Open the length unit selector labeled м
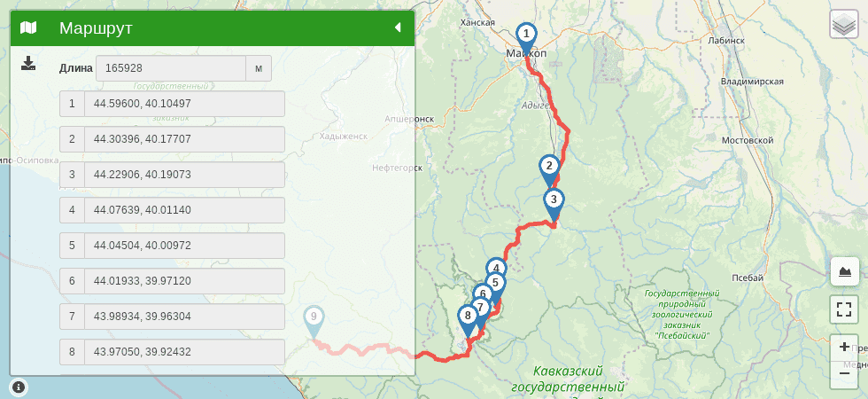The height and width of the screenshot is (399, 868). point(259,68)
